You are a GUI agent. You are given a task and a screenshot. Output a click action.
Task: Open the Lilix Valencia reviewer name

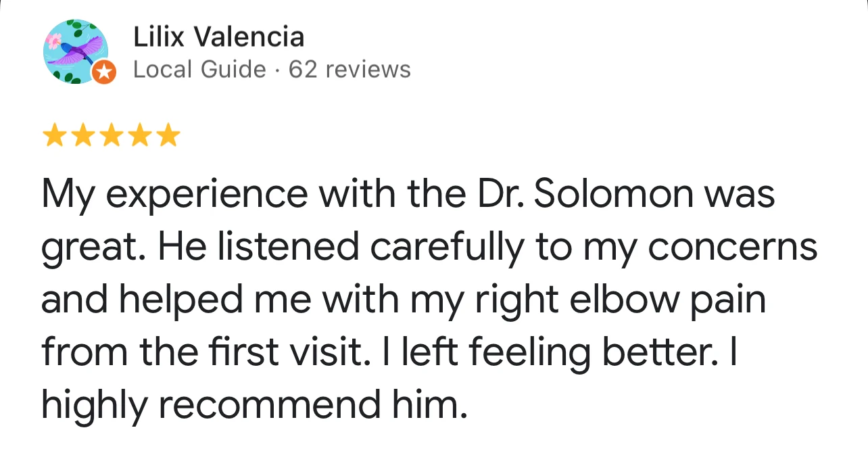[219, 37]
